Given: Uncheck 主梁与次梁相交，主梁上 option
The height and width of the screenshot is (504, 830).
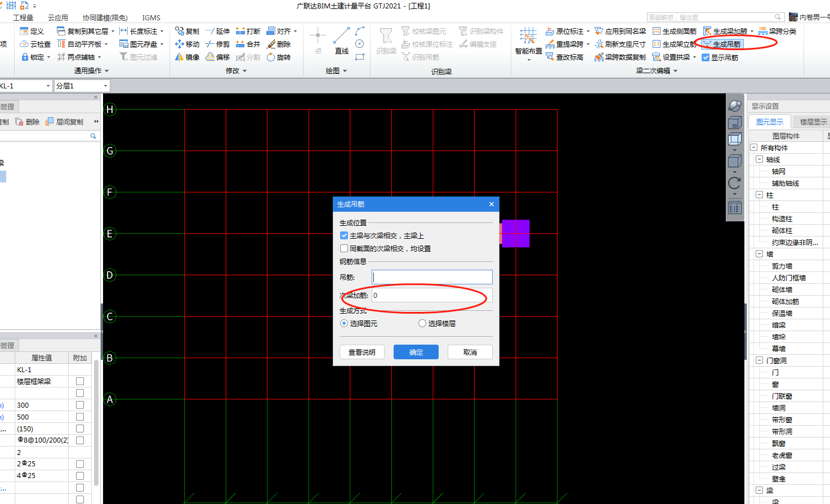Looking at the screenshot, I should [x=344, y=235].
